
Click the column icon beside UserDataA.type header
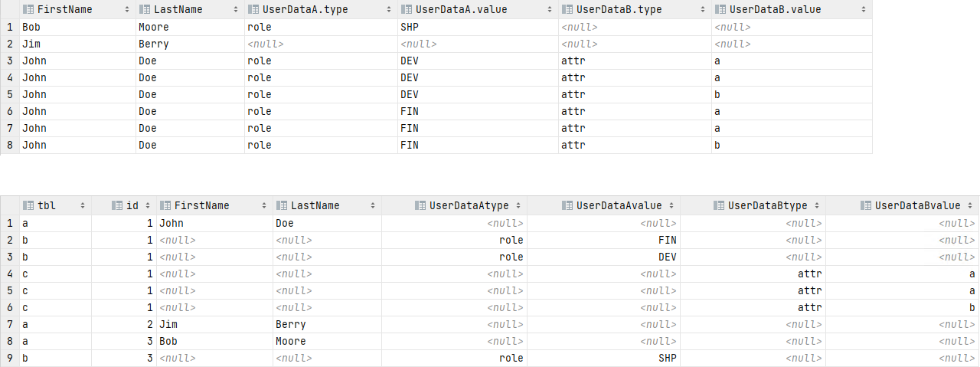coord(255,9)
